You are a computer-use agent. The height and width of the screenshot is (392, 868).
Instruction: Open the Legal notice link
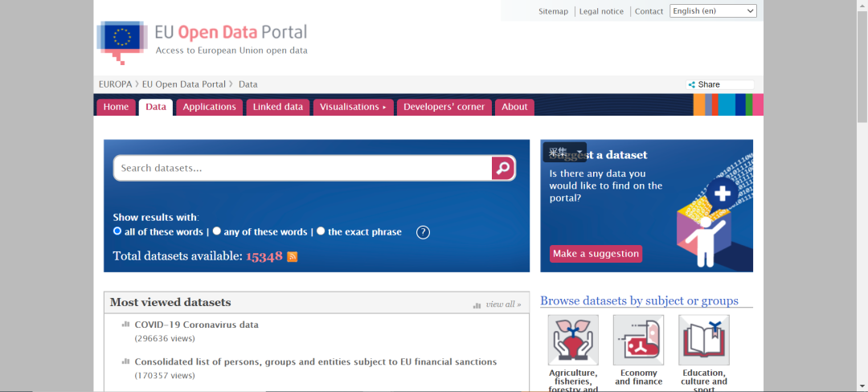[602, 11]
